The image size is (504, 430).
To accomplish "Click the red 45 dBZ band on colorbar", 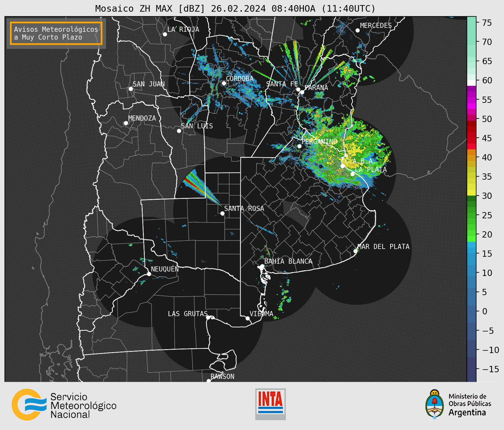I will click(471, 138).
